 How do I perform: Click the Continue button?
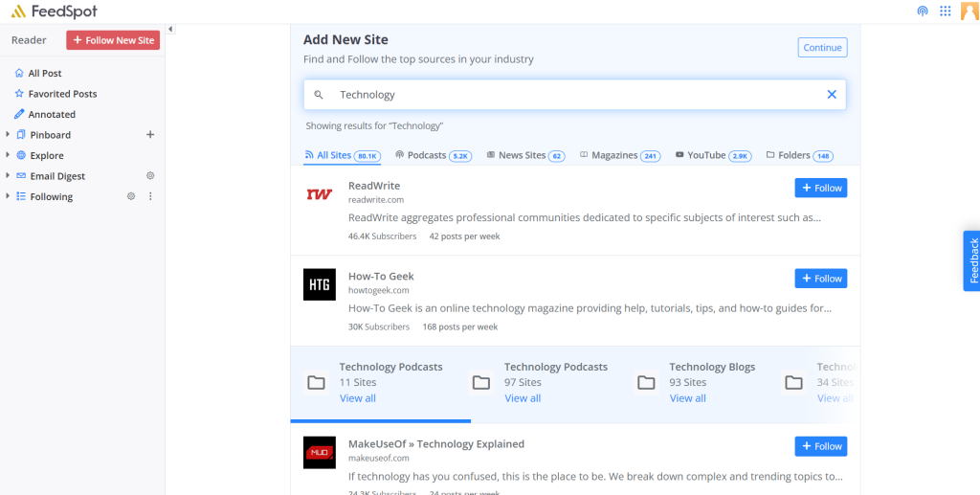(x=822, y=48)
